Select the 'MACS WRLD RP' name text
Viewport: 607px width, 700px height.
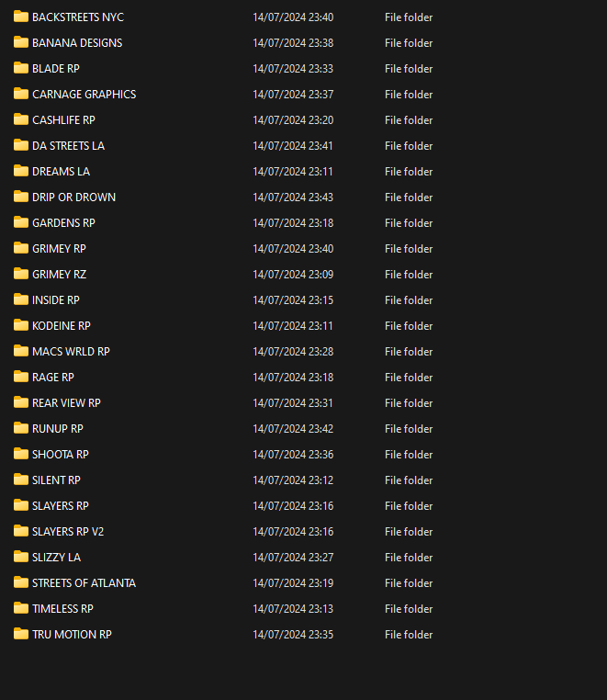[x=71, y=352]
